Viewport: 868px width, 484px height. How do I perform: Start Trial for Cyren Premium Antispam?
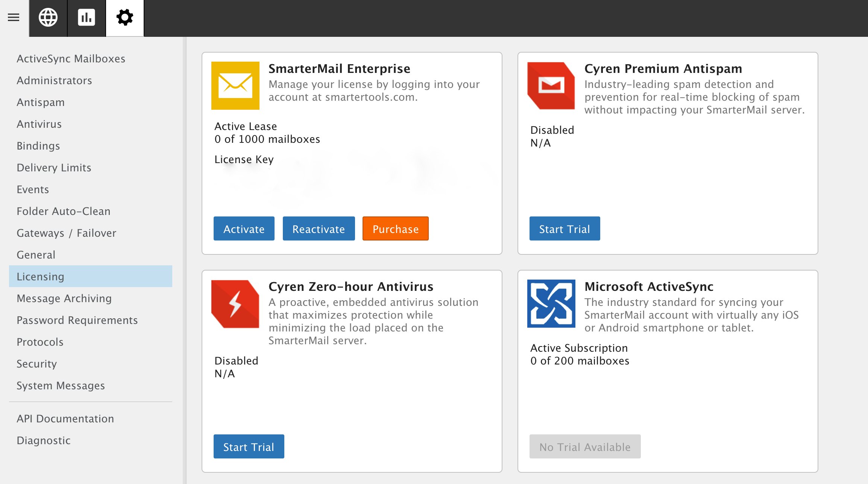pyautogui.click(x=565, y=228)
